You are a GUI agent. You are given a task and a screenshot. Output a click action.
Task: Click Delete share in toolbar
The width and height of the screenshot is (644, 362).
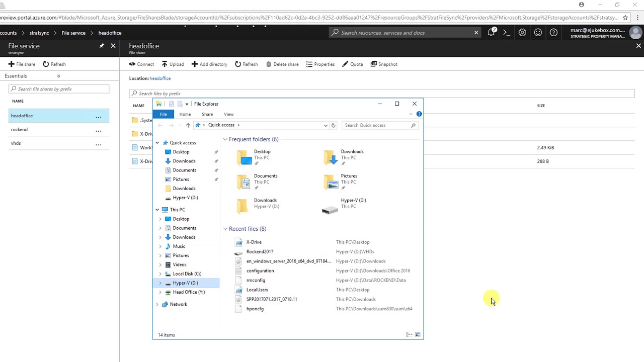[x=282, y=64]
